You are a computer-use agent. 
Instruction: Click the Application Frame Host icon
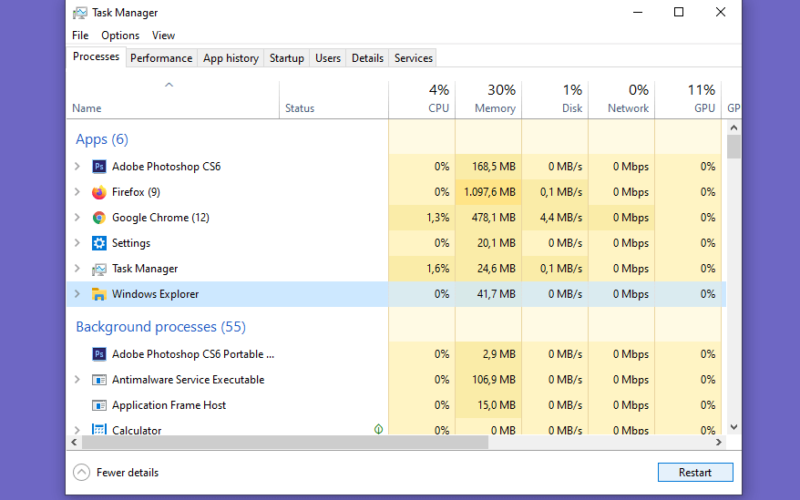(x=99, y=406)
